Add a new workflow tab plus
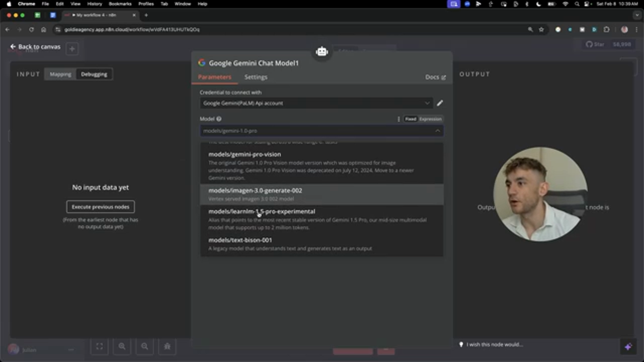The height and width of the screenshot is (362, 644). point(72,49)
